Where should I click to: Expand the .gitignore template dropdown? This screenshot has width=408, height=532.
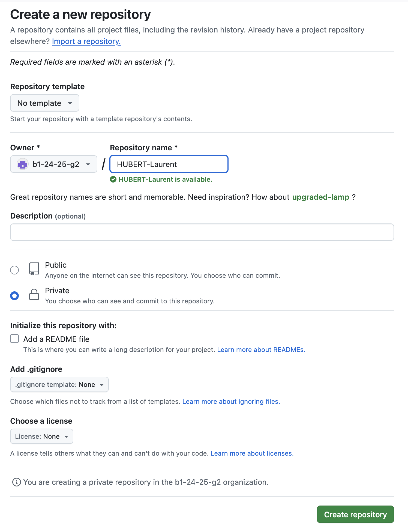[59, 384]
